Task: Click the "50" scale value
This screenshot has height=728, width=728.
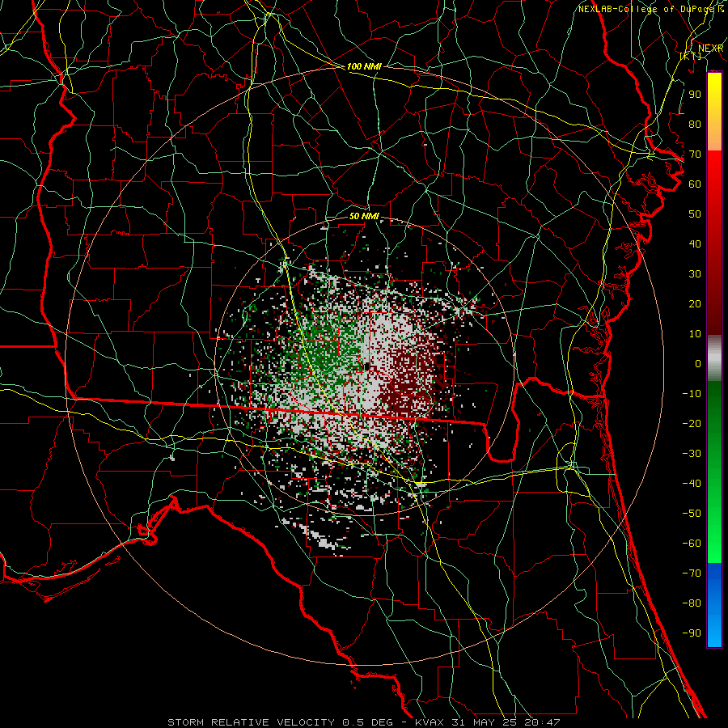Action: 695,214
